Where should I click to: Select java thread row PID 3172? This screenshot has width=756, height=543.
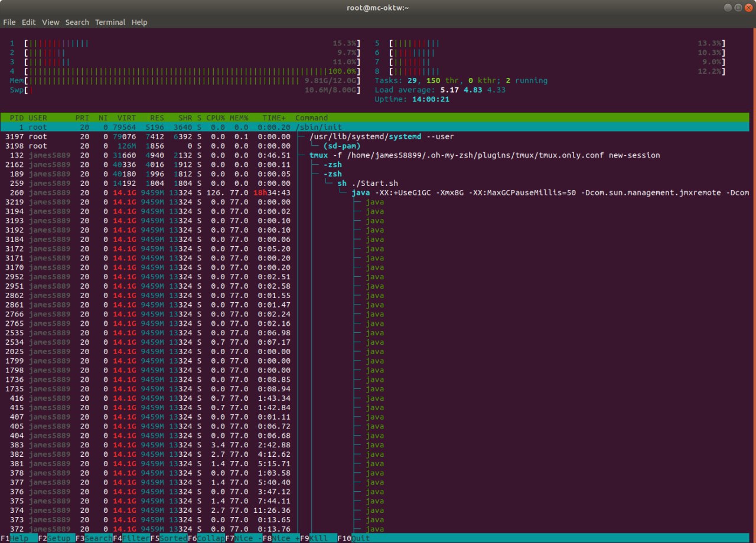(x=374, y=248)
